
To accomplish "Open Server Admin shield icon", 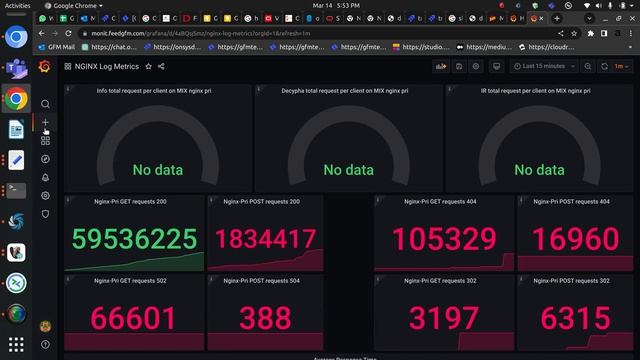I will tap(45, 214).
